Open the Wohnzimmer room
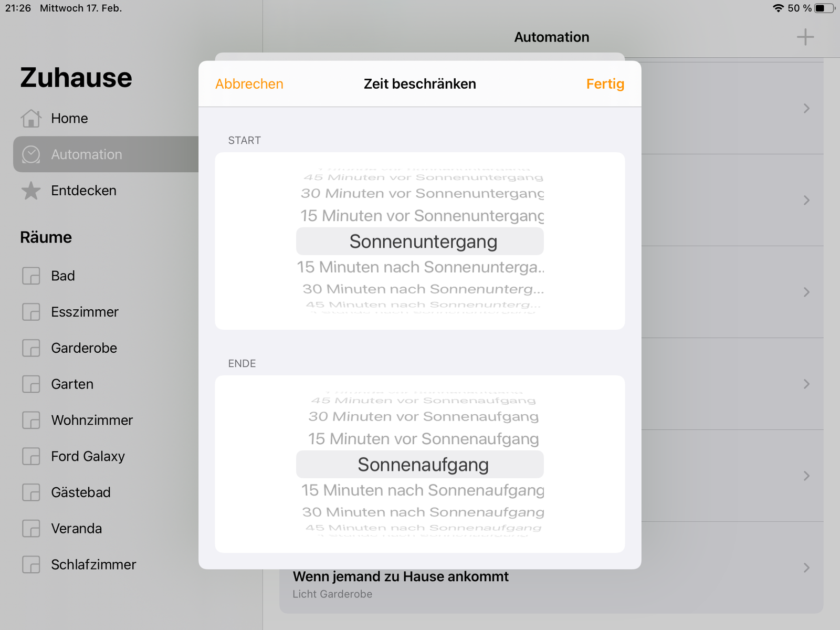The image size is (840, 630). (x=92, y=420)
